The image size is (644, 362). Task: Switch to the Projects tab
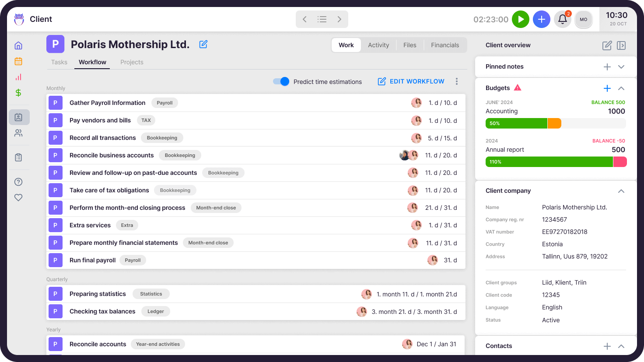pos(132,62)
